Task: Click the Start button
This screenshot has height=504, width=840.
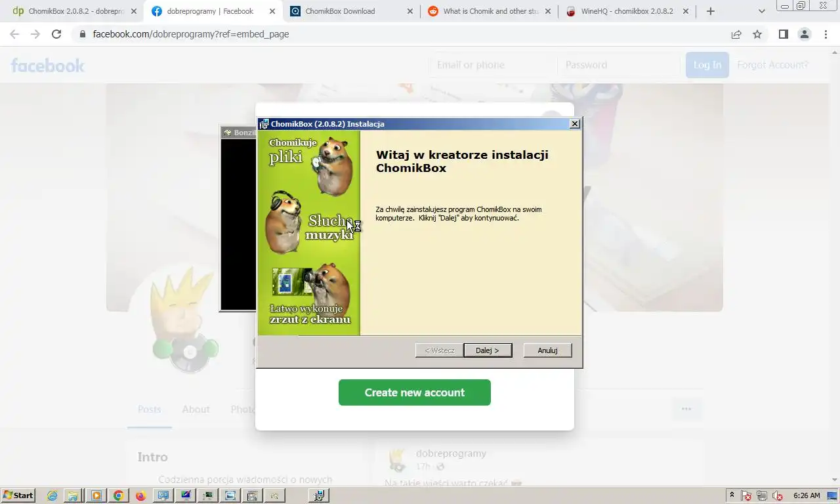Action: 18,495
